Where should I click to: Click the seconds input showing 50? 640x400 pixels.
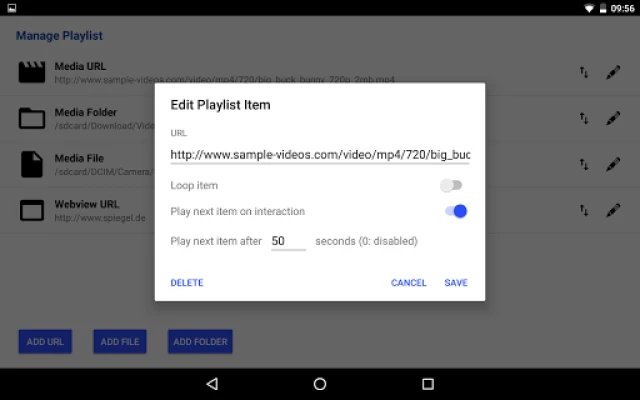point(288,241)
